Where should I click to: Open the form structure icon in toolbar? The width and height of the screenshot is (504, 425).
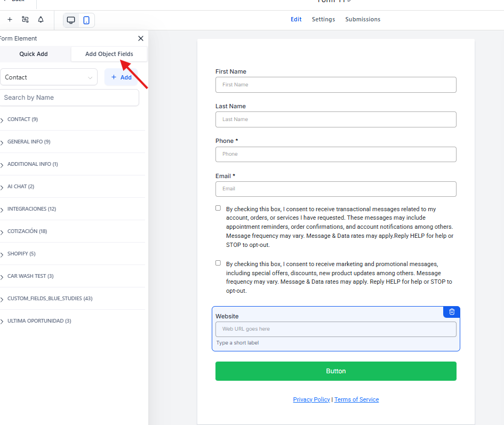(25, 20)
